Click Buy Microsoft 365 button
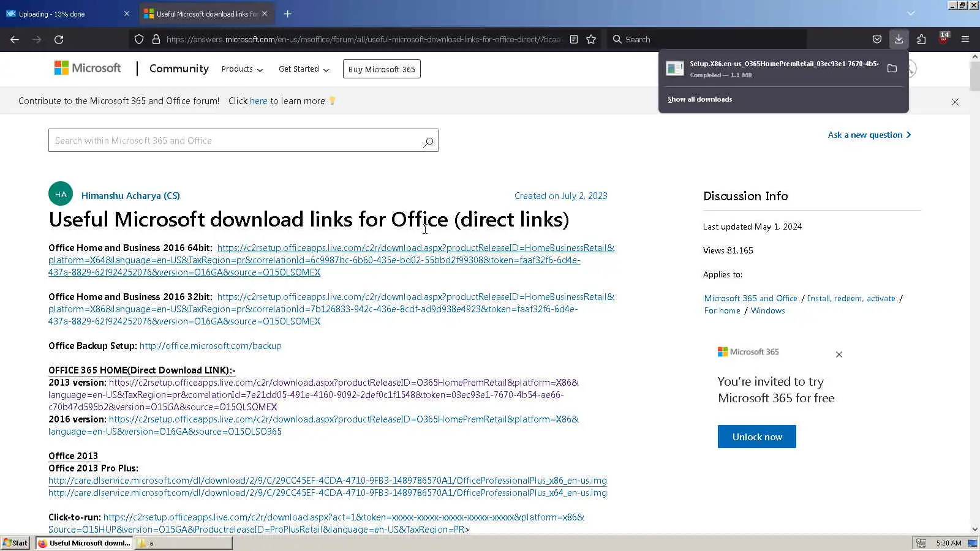 (382, 69)
